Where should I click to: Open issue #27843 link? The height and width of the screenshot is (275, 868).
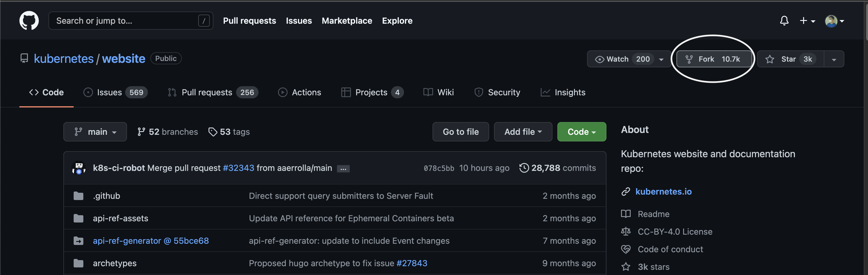click(x=412, y=263)
